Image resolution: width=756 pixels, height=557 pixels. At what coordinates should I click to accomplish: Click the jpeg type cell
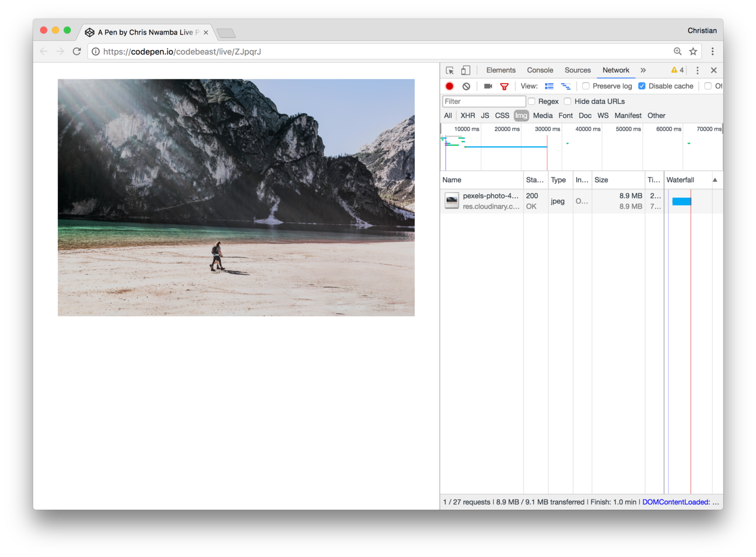tap(560, 201)
